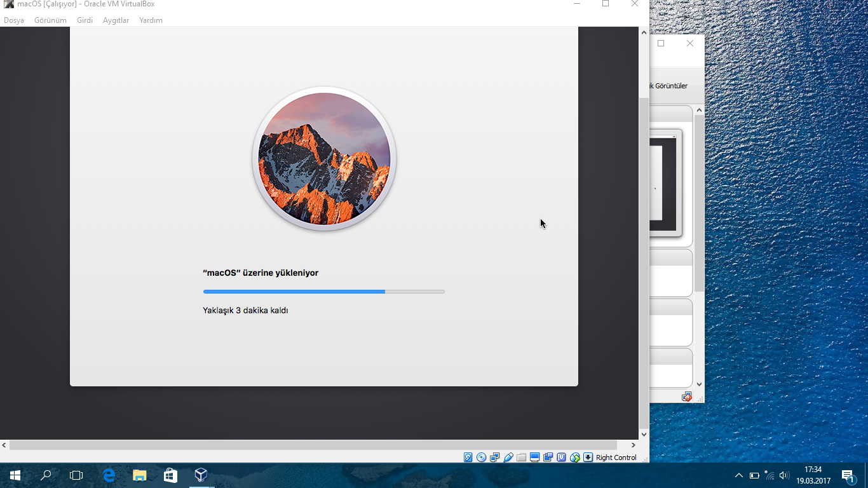
Task: Click the shared folders status icon
Action: [x=521, y=457]
